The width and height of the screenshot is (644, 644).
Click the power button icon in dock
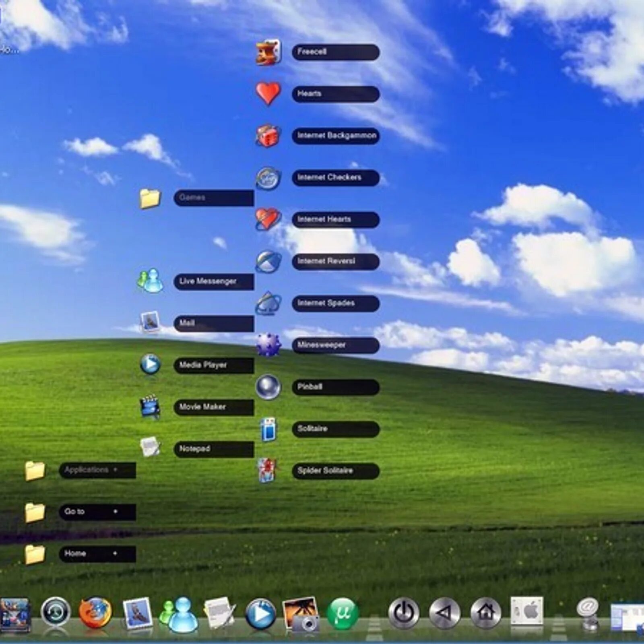pyautogui.click(x=404, y=613)
